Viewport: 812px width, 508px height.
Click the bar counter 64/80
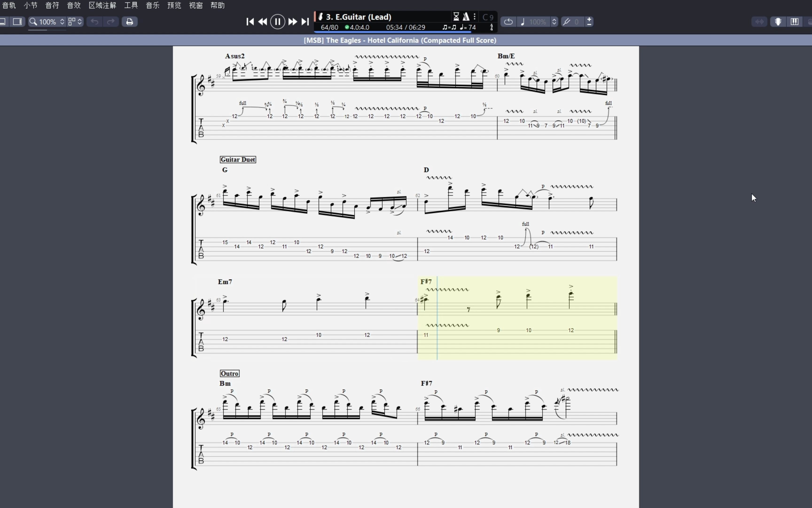click(x=329, y=27)
